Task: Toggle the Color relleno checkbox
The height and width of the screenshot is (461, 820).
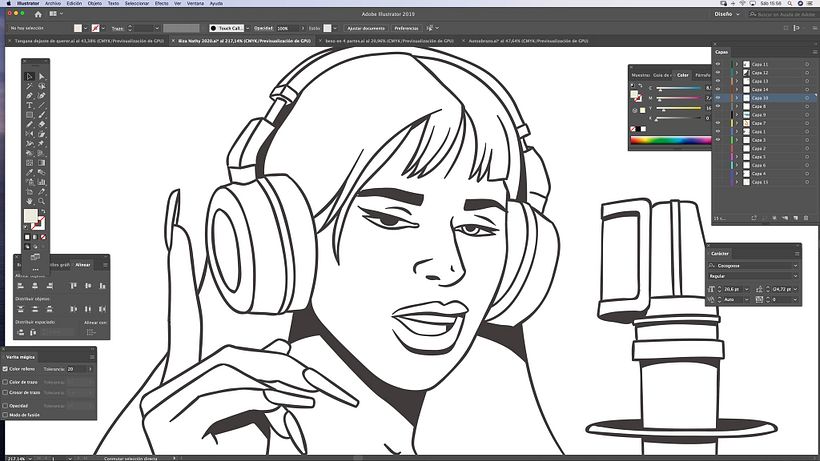Action: [5, 369]
